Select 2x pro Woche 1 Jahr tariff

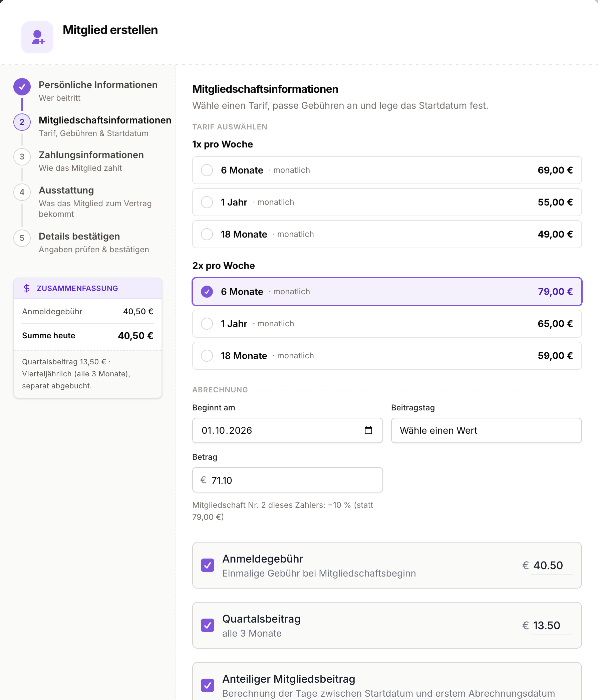click(x=387, y=324)
